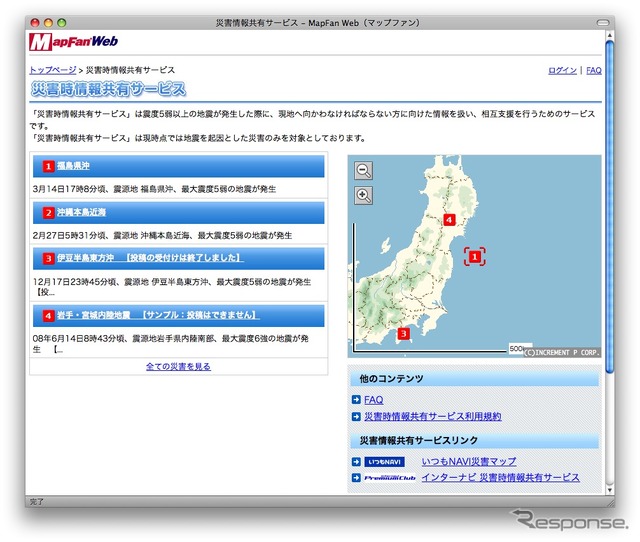The image size is (640, 542).
Task: Click the 災害時情報共有サービス page heading
Action: click(109, 89)
